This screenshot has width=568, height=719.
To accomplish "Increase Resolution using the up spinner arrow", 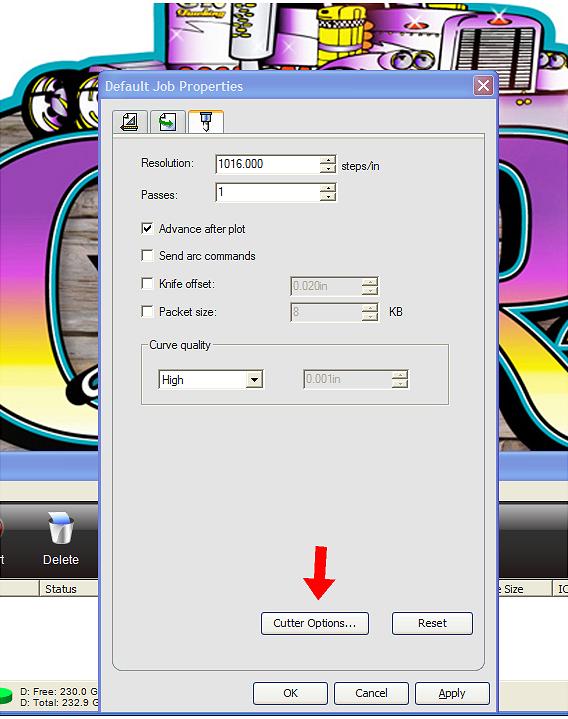I will pos(328,160).
